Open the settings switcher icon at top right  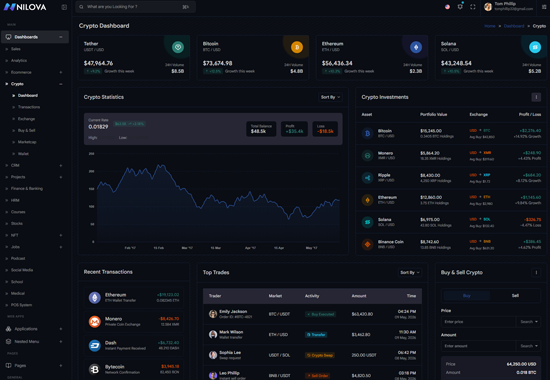coord(544,7)
